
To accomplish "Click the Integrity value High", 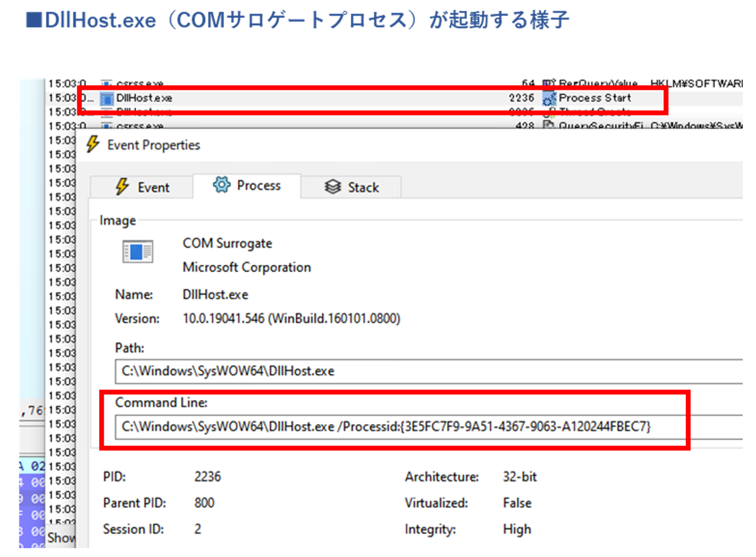I will click(517, 529).
